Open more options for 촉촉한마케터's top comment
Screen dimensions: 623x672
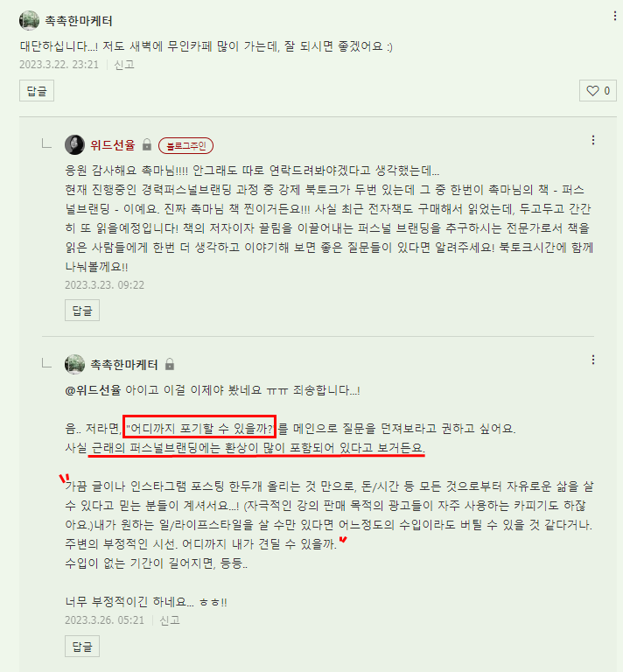tap(615, 16)
